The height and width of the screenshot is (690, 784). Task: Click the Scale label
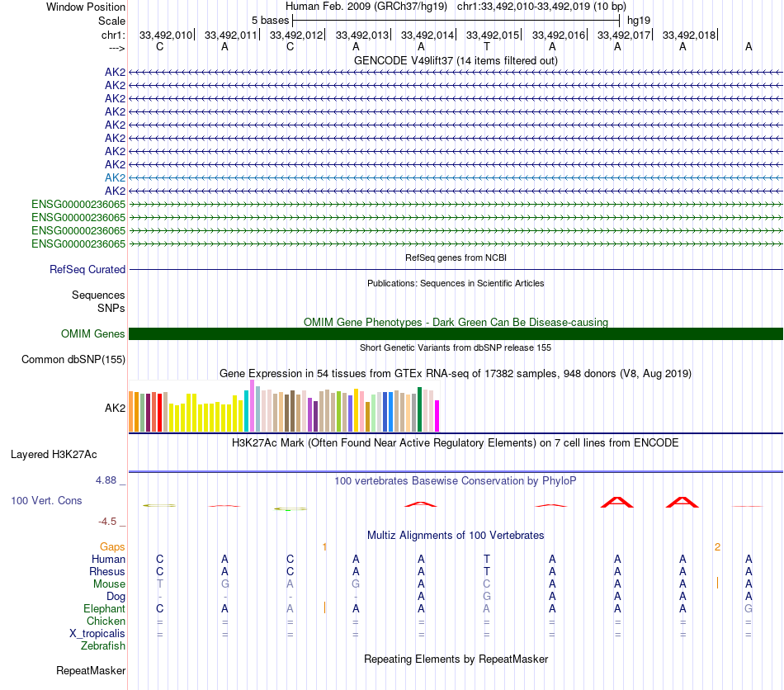[x=111, y=21]
